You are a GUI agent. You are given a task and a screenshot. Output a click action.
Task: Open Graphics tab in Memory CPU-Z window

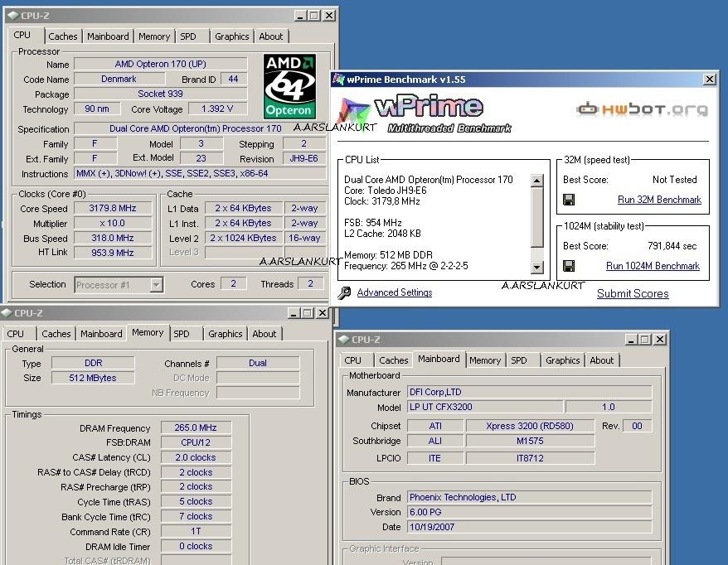coord(226,334)
